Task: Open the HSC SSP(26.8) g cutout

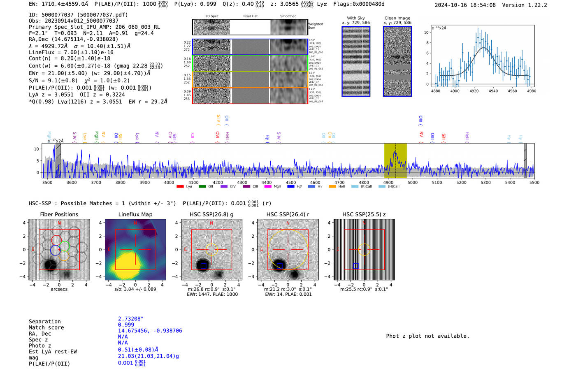Action: [212, 250]
